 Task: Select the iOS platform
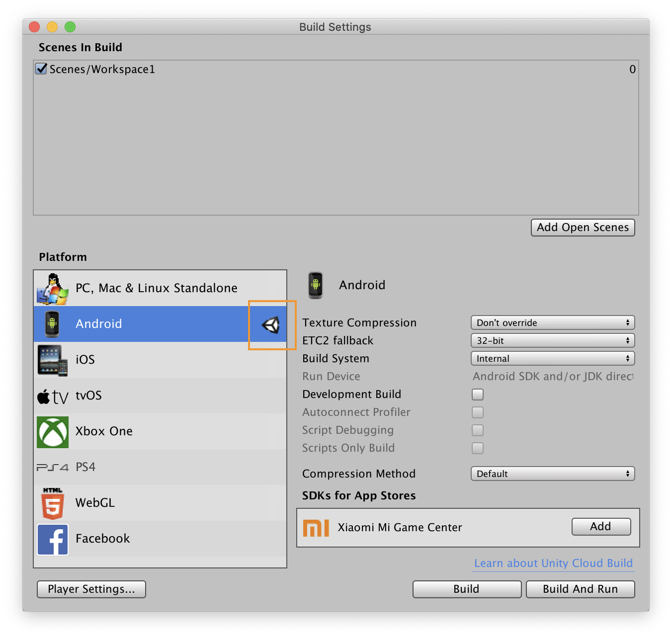(160, 360)
